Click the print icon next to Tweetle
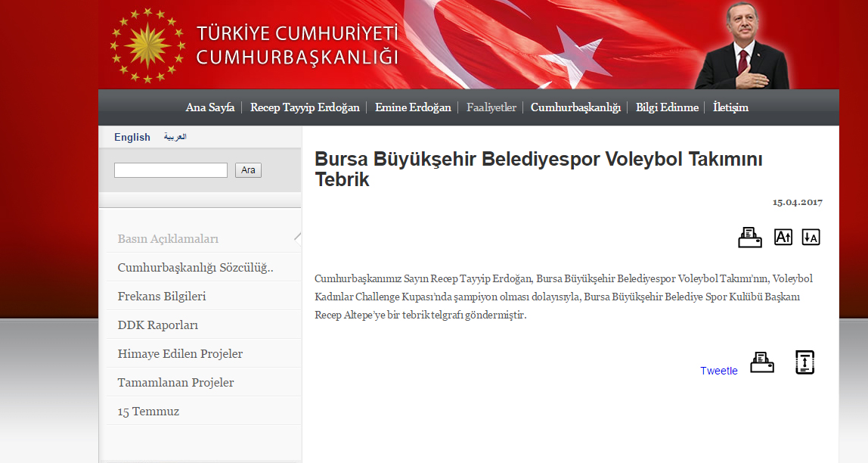Viewport: 868px width, 463px height. (x=761, y=362)
